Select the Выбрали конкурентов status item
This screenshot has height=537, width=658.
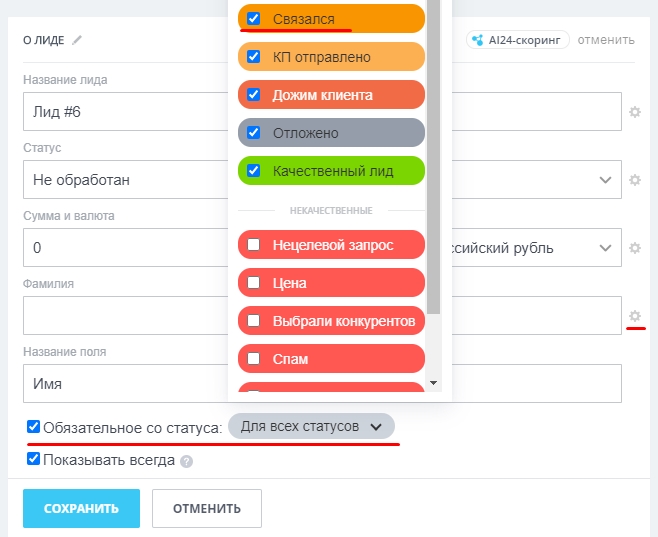point(332,321)
